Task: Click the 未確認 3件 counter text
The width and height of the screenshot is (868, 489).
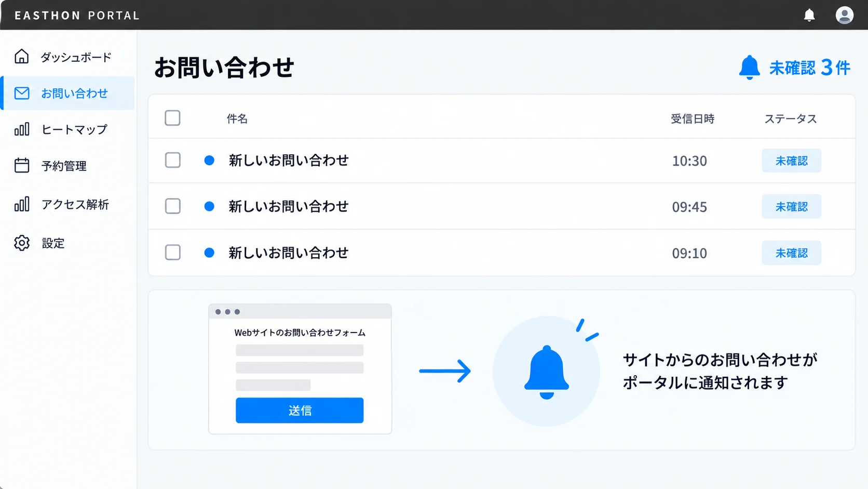Action: coord(810,68)
